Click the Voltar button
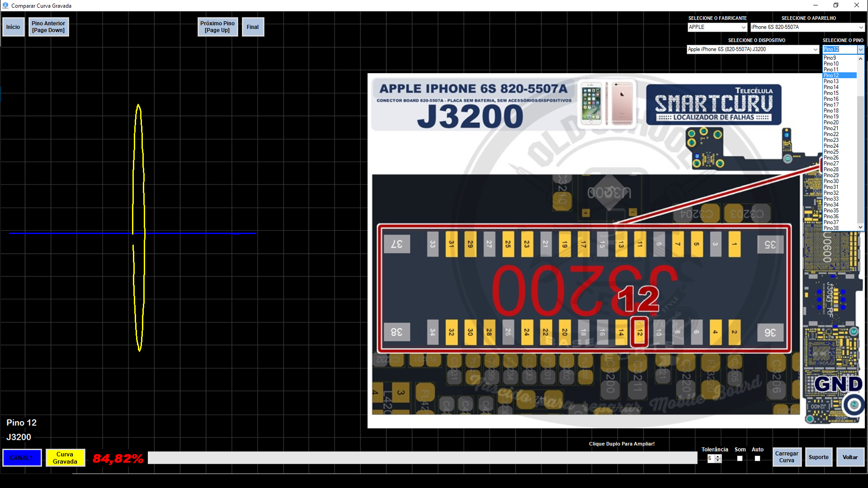The width and height of the screenshot is (868, 488). pos(850,457)
